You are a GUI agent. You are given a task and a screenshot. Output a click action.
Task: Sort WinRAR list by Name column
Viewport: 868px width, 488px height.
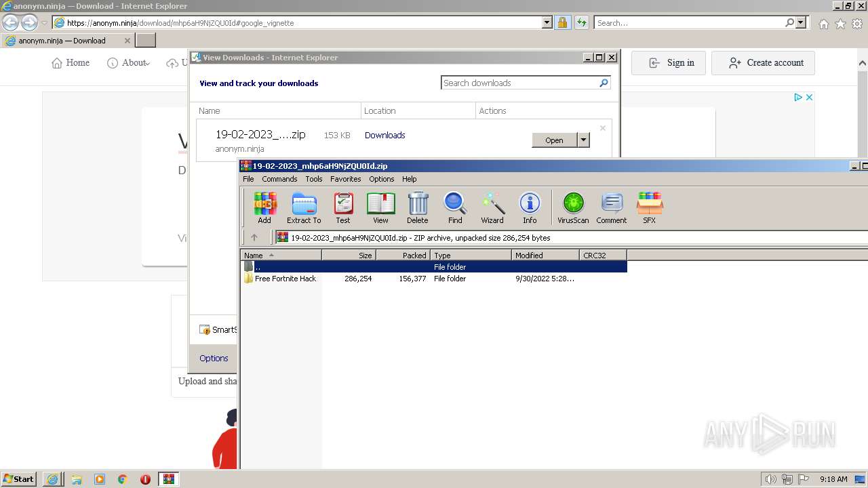281,256
